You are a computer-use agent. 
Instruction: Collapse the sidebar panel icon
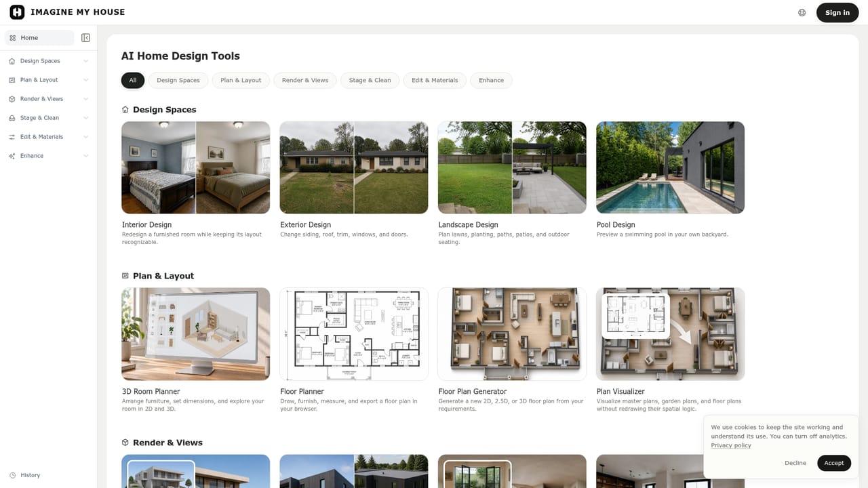(85, 38)
